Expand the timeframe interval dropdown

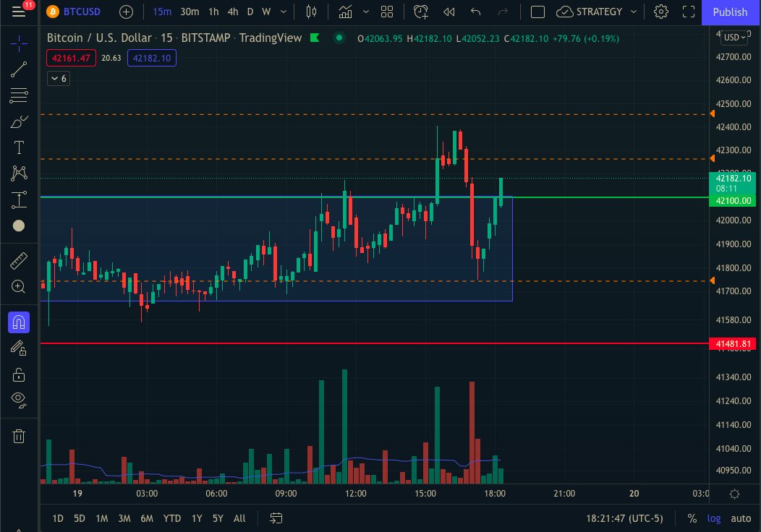tap(284, 12)
